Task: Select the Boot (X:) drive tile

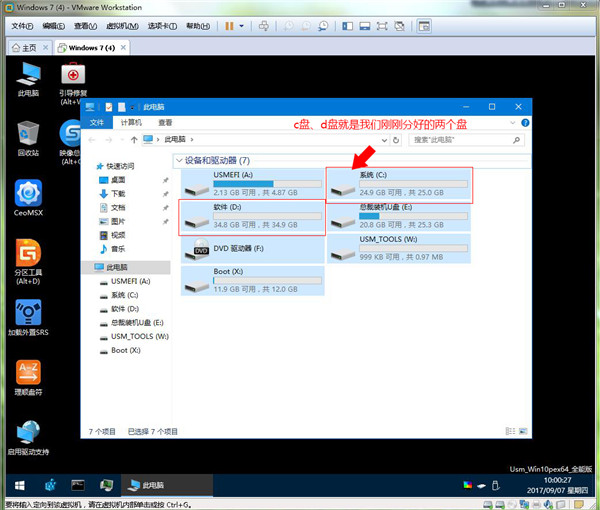Action: 253,281
